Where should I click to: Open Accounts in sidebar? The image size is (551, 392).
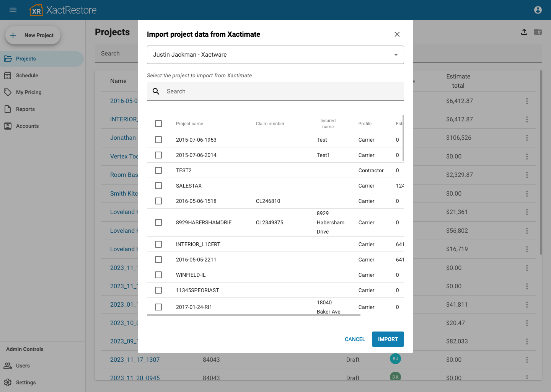coord(42,126)
